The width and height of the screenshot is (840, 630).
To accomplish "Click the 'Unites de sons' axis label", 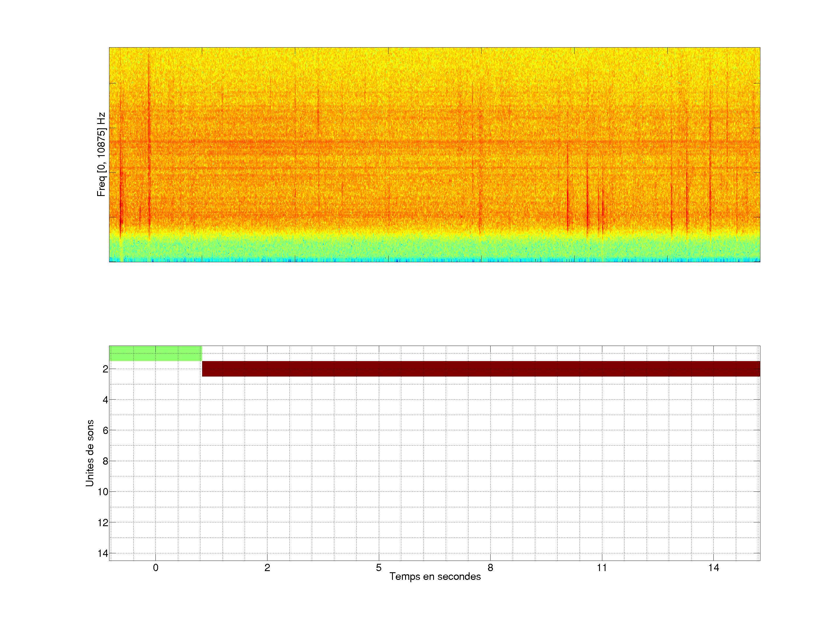I will click(90, 453).
